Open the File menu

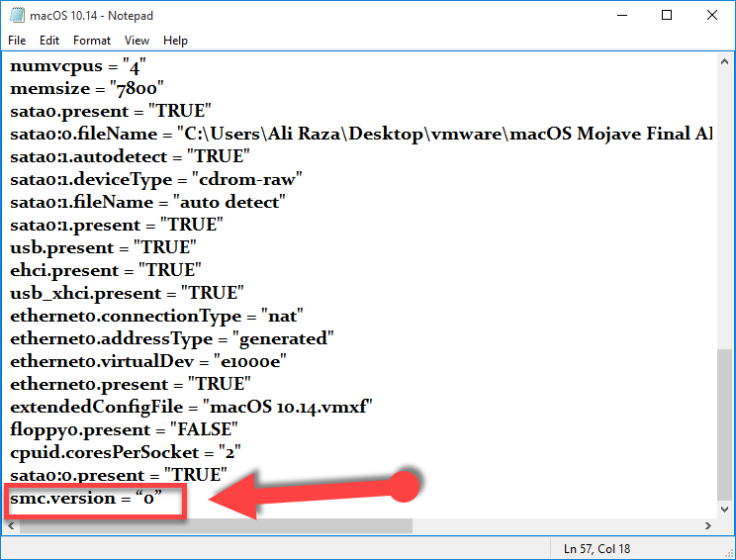pos(17,41)
